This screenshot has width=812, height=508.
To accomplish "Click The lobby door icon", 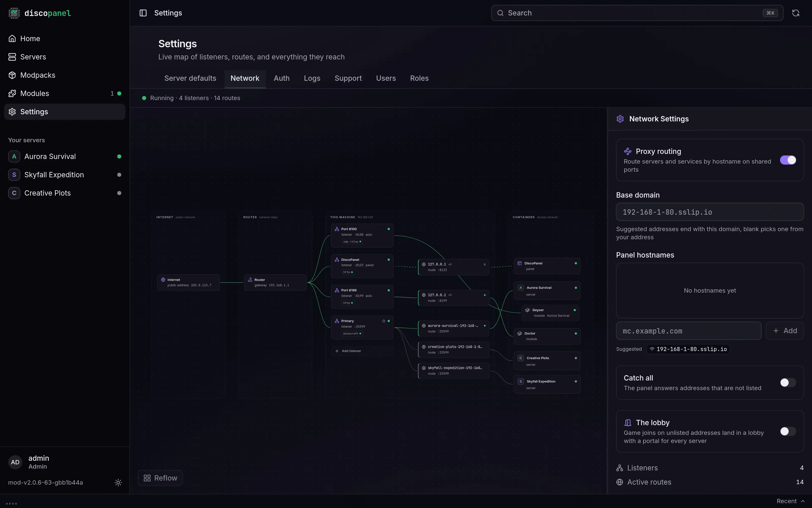I will click(628, 423).
